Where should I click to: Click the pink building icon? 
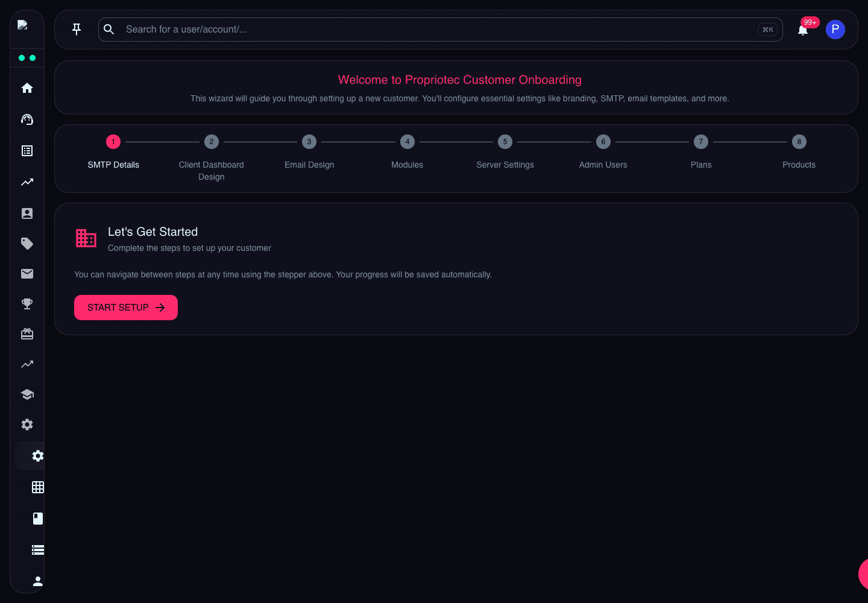click(86, 238)
